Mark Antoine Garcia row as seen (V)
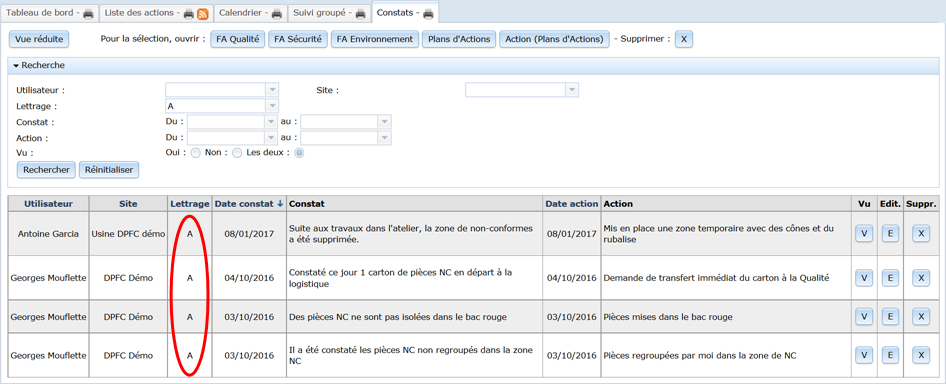Image resolution: width=946 pixels, height=384 pixels. [864, 234]
